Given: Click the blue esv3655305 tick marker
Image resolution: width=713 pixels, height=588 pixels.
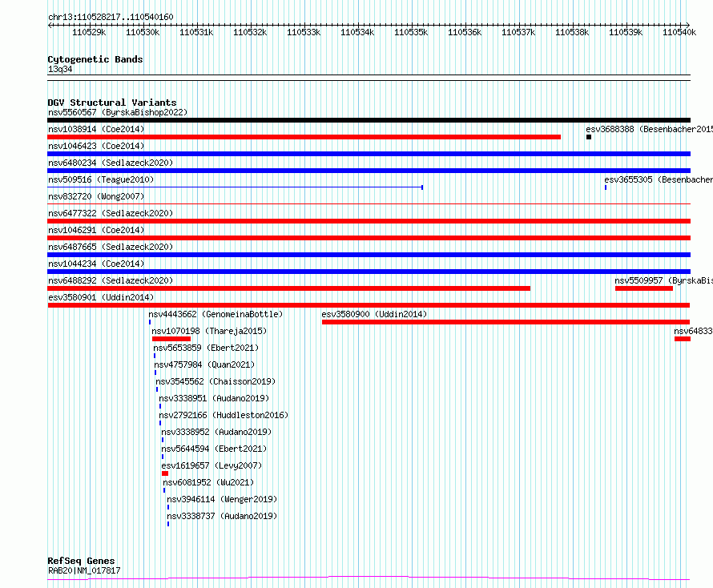Looking at the screenshot, I should click(x=606, y=187).
